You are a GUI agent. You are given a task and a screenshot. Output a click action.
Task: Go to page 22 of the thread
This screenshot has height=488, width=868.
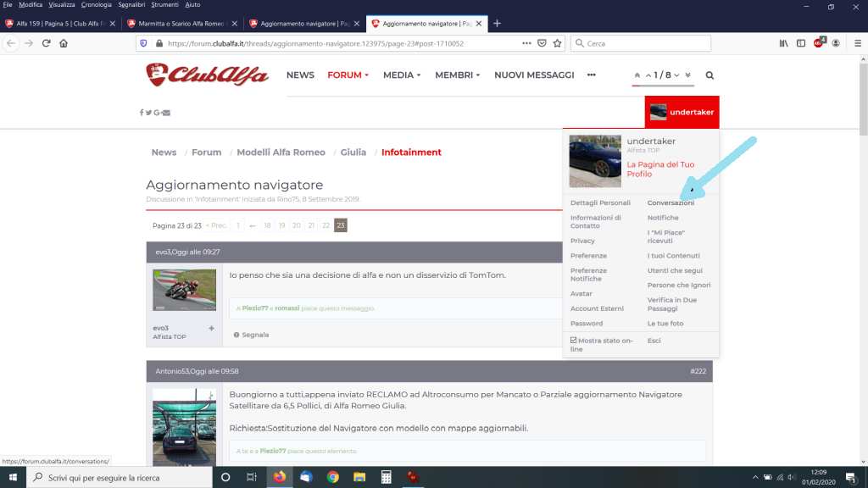[325, 225]
